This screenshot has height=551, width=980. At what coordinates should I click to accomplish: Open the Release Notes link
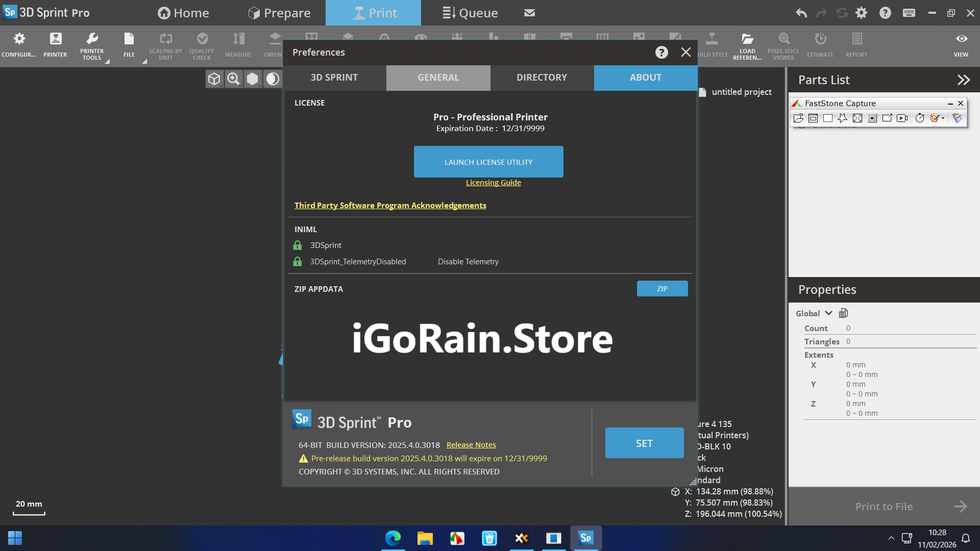(x=471, y=445)
